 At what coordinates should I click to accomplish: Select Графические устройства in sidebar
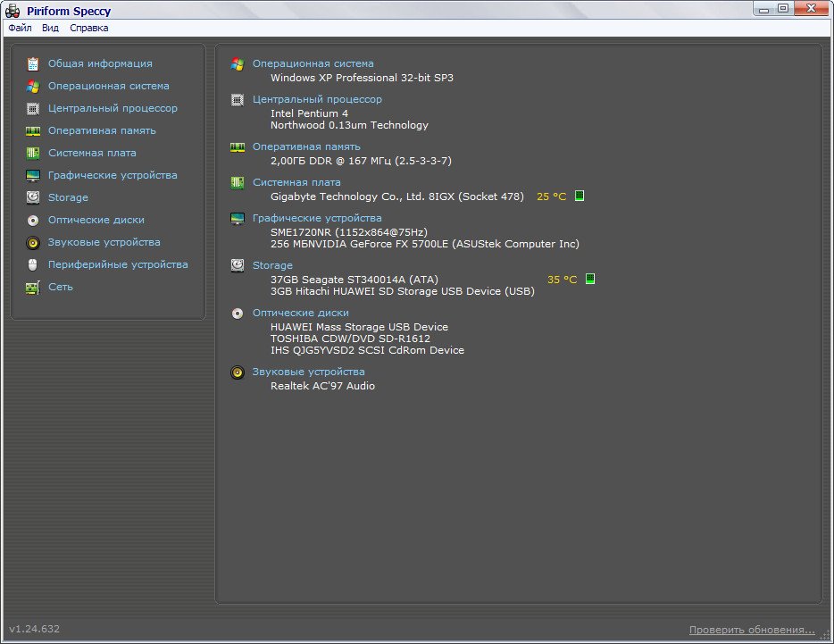coord(113,175)
